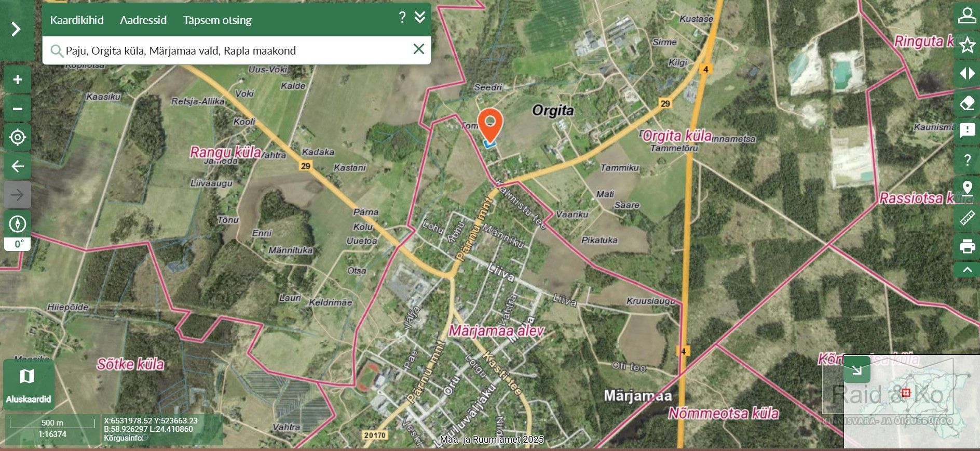Expand the left side panel arrow
This screenshot has height=451, width=980.
[x=17, y=29]
